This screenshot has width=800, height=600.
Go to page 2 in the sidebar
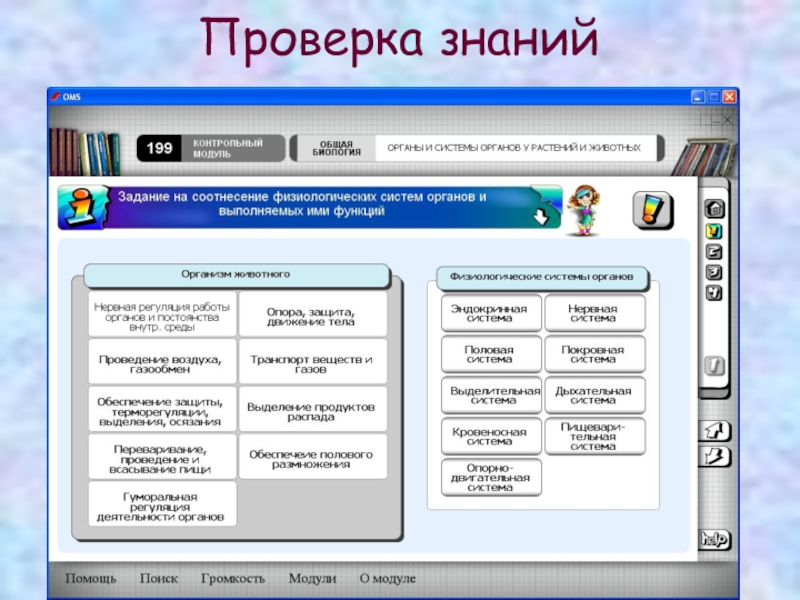[x=714, y=252]
